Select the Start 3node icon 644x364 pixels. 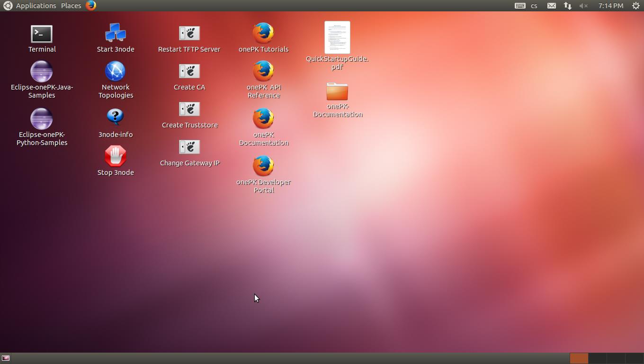pyautogui.click(x=116, y=33)
